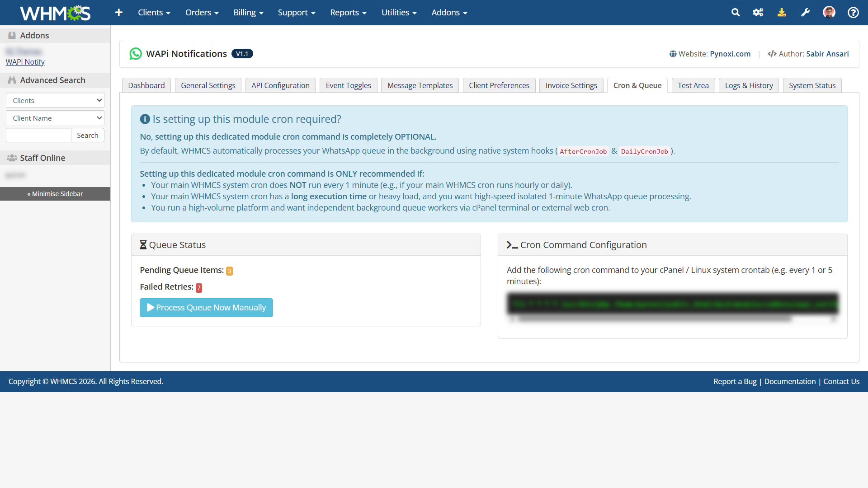Open the WAPi Notify sidebar link
This screenshot has width=868, height=488.
tap(25, 62)
